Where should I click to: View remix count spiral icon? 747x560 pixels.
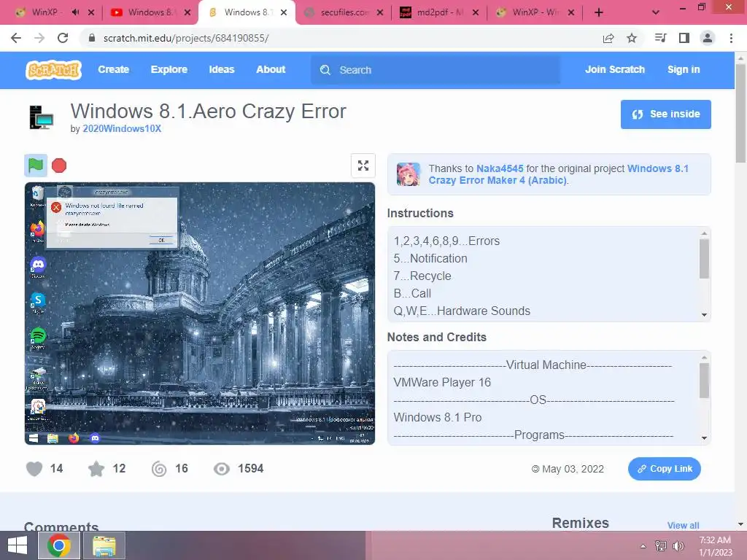click(159, 469)
